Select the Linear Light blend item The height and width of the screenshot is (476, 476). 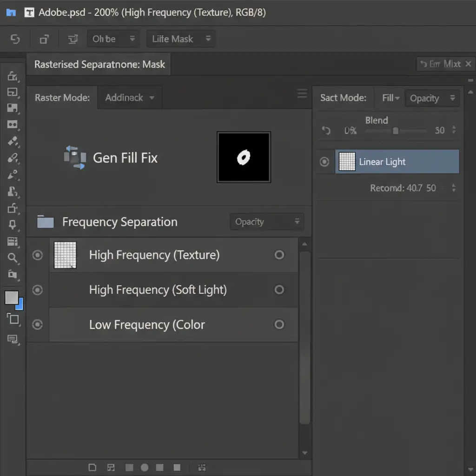point(397,162)
